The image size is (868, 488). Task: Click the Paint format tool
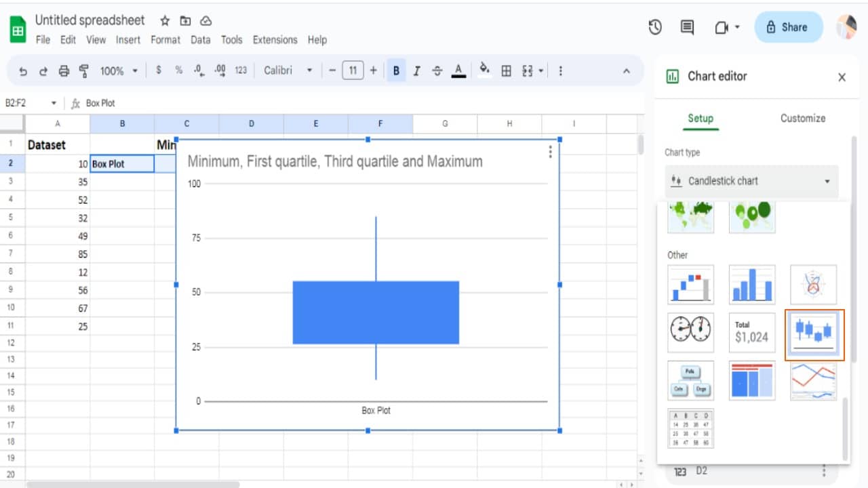[x=83, y=70]
